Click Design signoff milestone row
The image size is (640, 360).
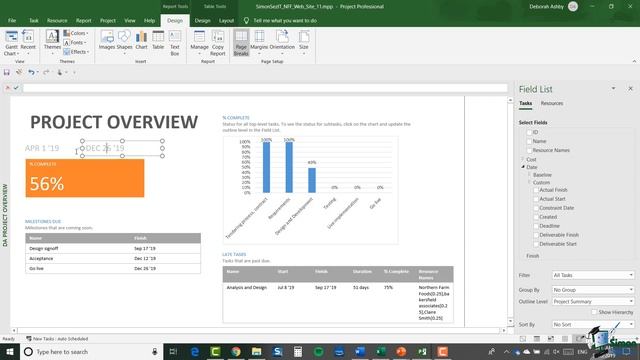pyautogui.click(x=113, y=248)
